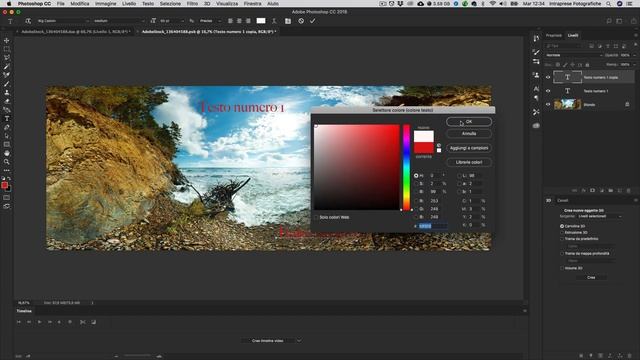The width and height of the screenshot is (640, 360).
Task: Select the Lasso tool
Action: pyautogui.click(x=7, y=58)
